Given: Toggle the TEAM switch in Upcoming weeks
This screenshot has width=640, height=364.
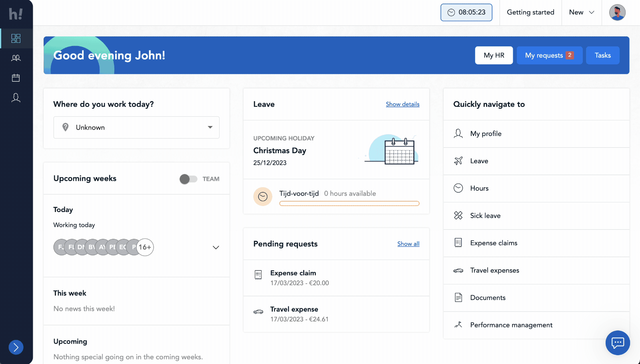Looking at the screenshot, I should point(188,179).
